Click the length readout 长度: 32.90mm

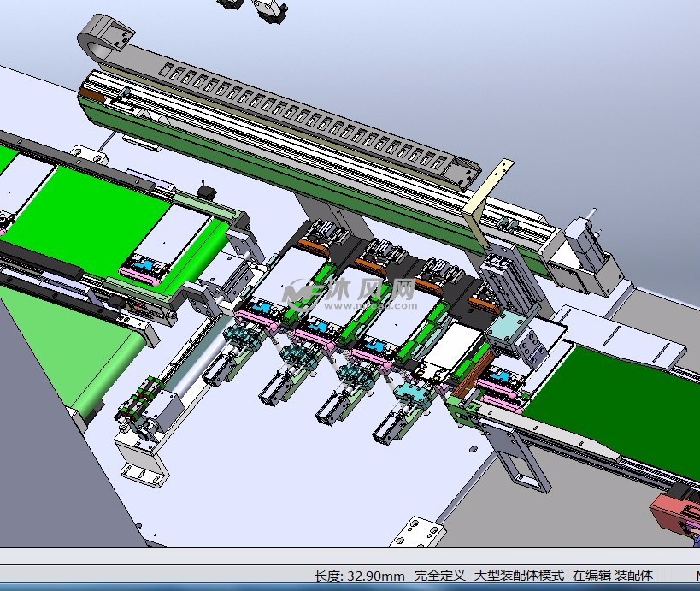coord(359,576)
